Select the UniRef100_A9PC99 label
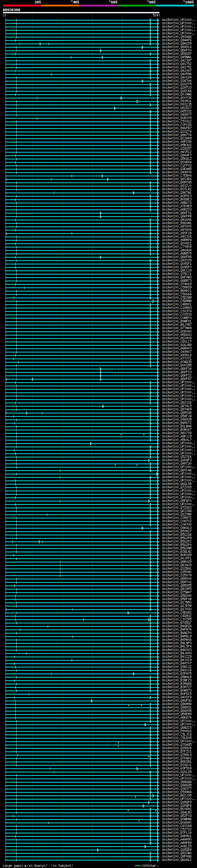This screenshot has width=197, height=868. coord(177,142)
